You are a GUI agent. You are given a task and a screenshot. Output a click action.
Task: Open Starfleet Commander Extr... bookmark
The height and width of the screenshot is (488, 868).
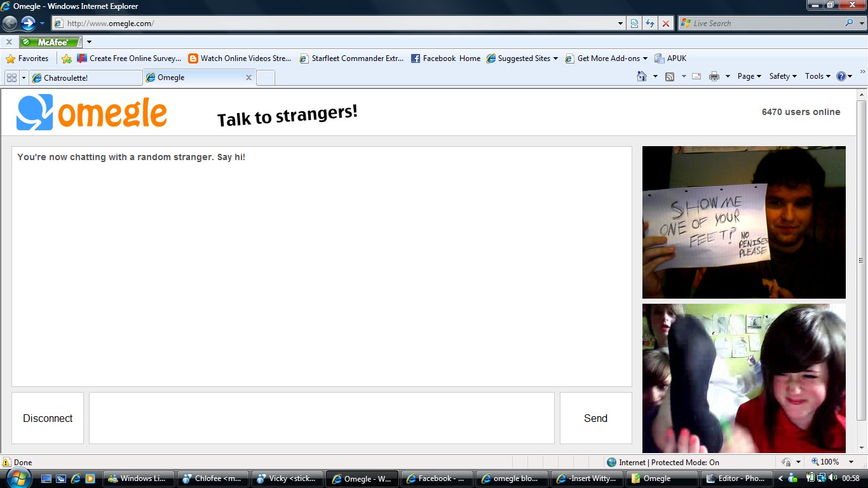coord(351,58)
